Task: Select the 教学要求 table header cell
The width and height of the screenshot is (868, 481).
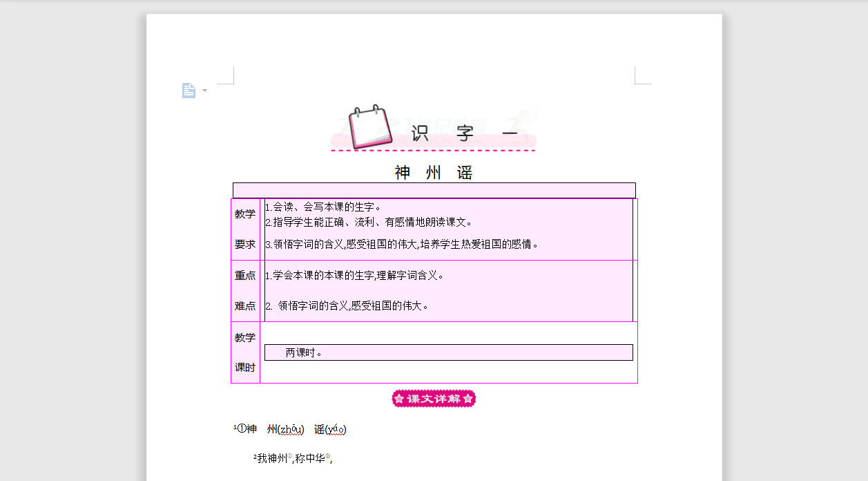Action: point(245,228)
